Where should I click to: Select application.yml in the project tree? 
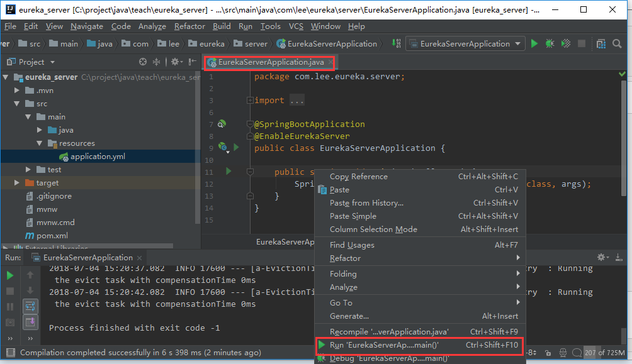click(x=98, y=157)
